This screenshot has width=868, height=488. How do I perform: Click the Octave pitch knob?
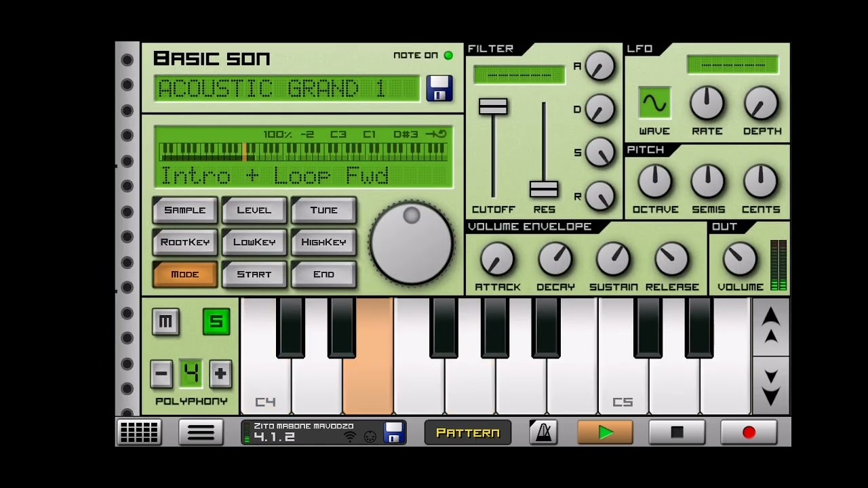[654, 182]
